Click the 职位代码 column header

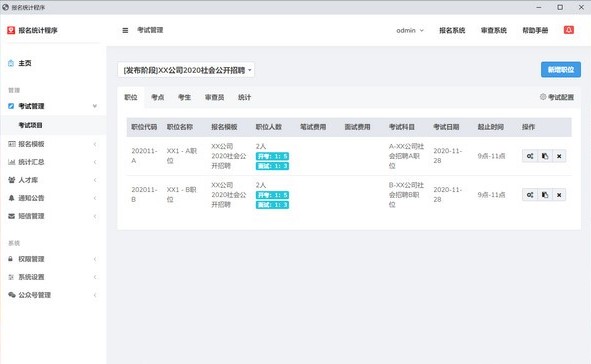[144, 127]
